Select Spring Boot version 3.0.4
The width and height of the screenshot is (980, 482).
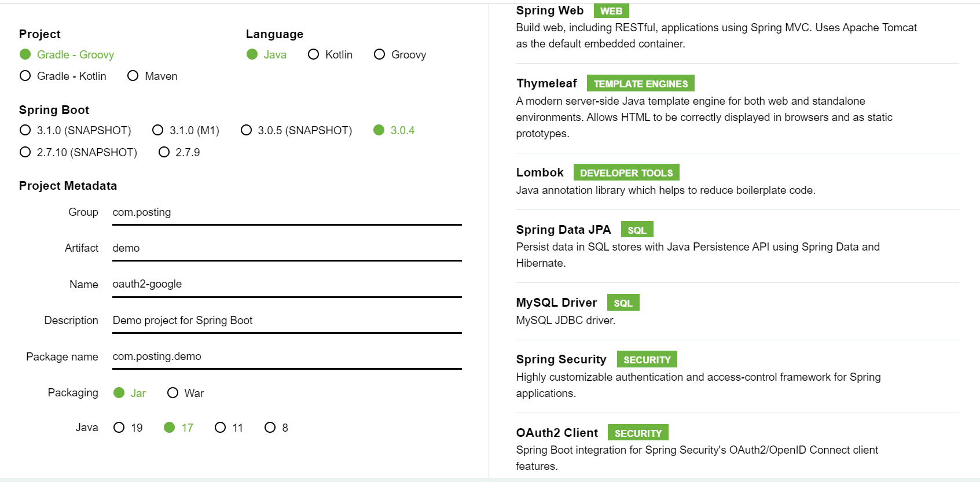point(394,130)
